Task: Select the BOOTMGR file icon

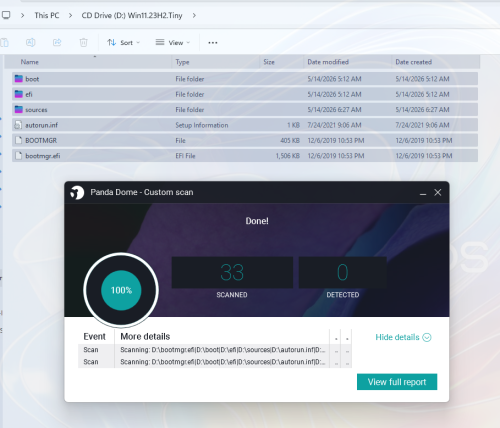Action: [x=18, y=140]
